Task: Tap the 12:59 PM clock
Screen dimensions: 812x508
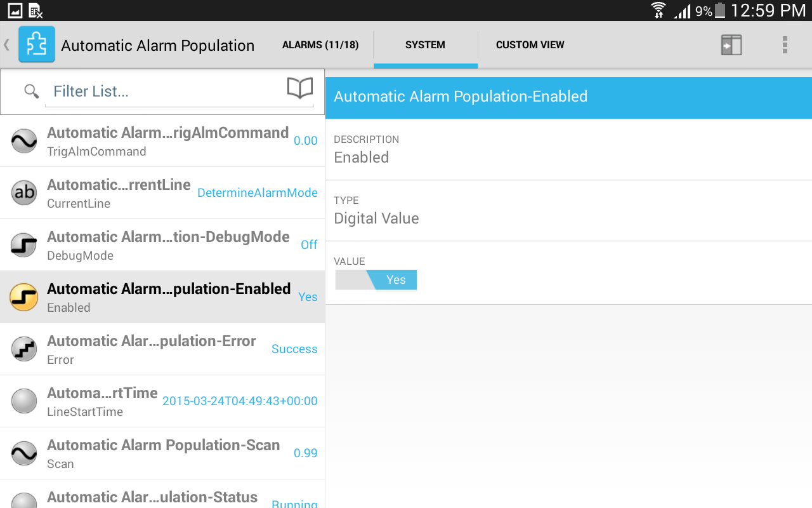Action: pyautogui.click(x=768, y=10)
